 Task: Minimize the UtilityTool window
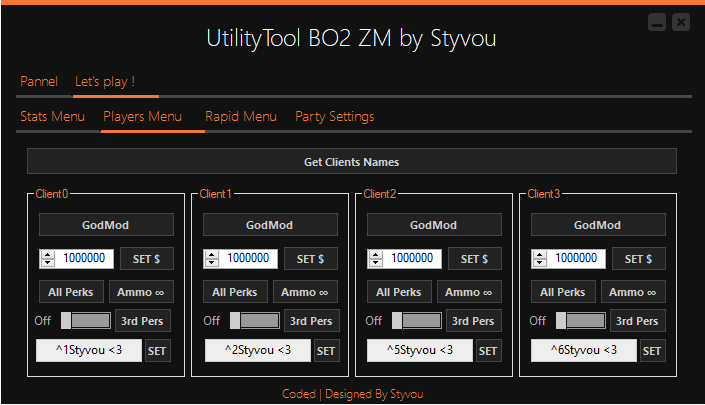(x=657, y=22)
